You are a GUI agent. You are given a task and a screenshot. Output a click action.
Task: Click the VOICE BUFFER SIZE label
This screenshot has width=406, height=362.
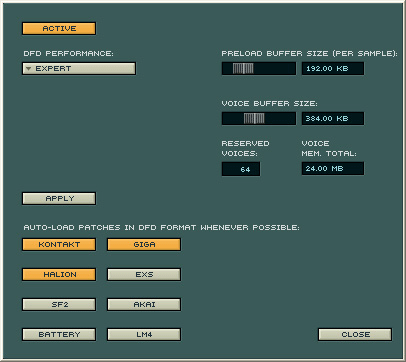[x=269, y=103]
